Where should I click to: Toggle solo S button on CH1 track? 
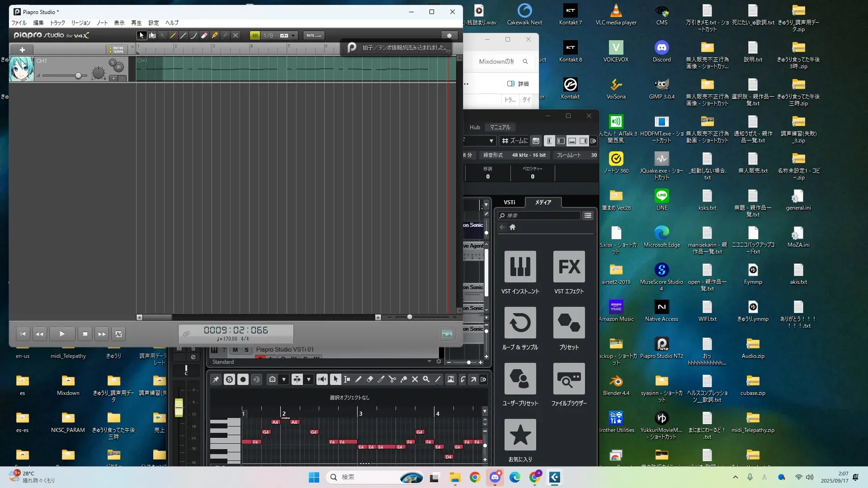(112, 62)
